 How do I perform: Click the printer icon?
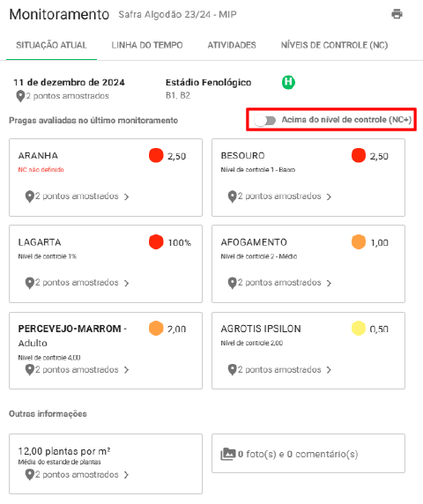pos(397,14)
